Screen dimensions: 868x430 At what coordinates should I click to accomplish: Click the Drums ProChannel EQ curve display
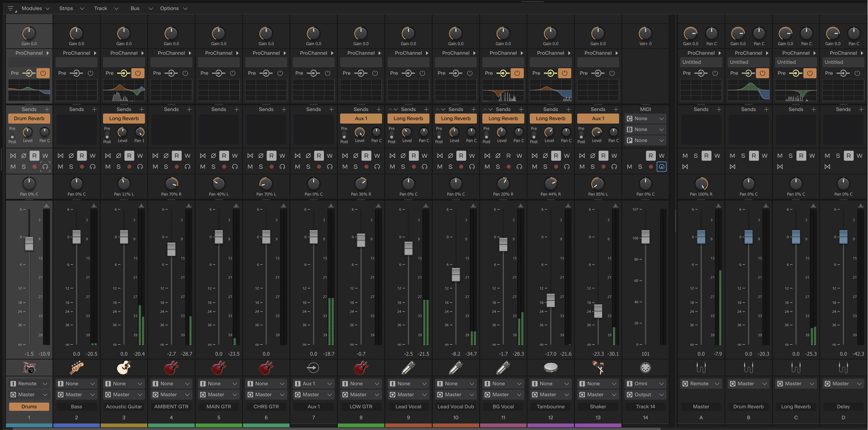29,90
